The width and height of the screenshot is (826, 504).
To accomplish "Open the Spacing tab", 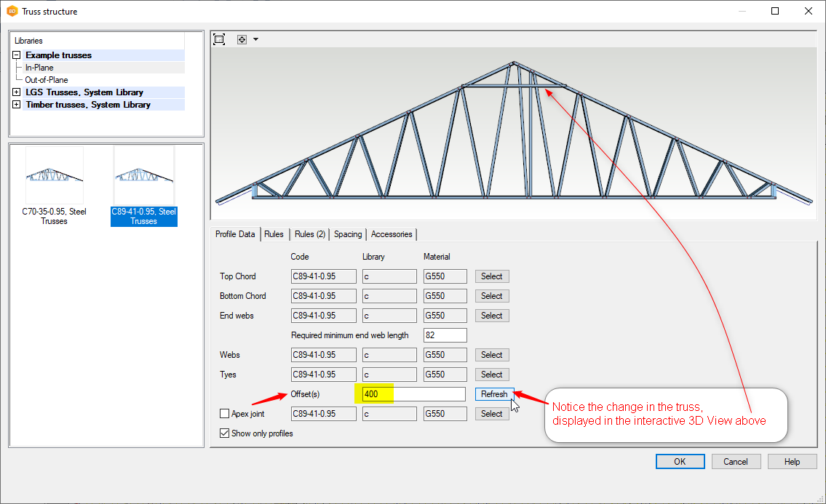I will [348, 234].
